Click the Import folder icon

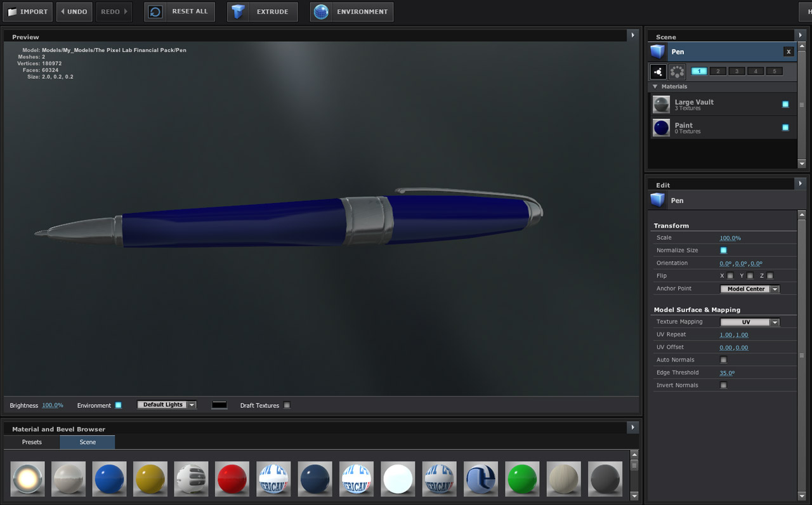click(x=12, y=11)
